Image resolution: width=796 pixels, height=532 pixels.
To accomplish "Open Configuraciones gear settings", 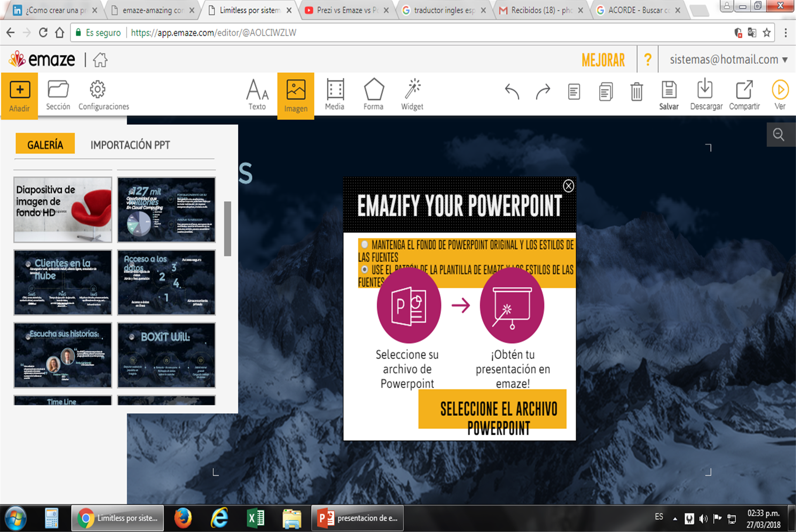I will [103, 95].
